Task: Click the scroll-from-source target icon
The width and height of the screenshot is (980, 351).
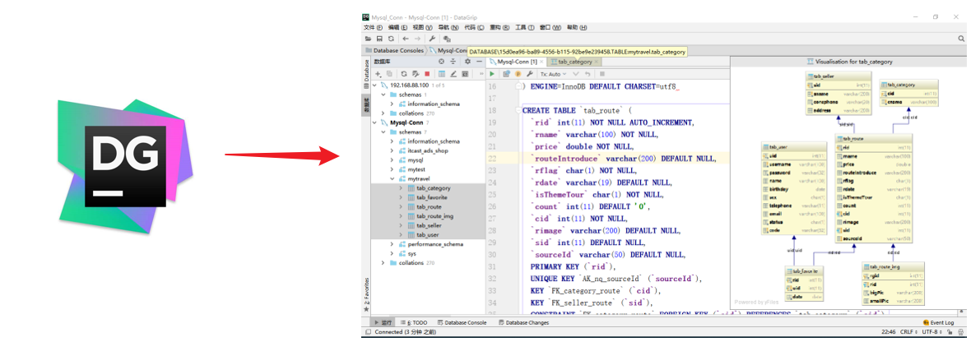Action: tap(441, 62)
